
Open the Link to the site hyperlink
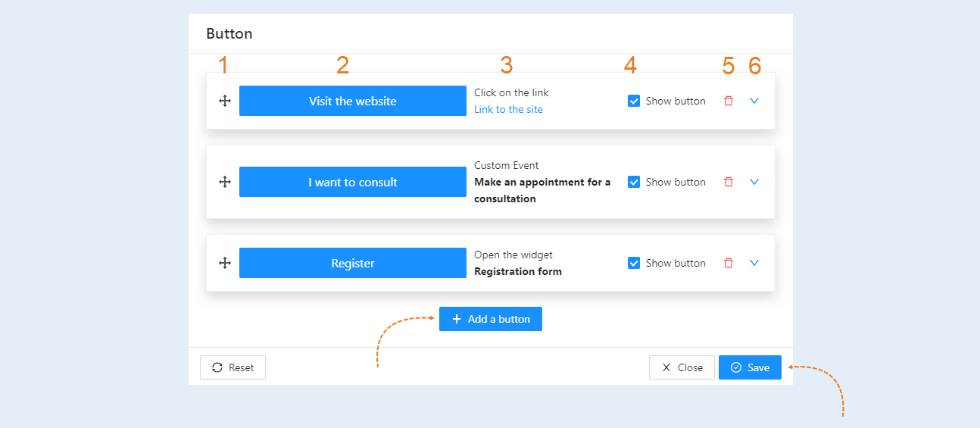[508, 109]
